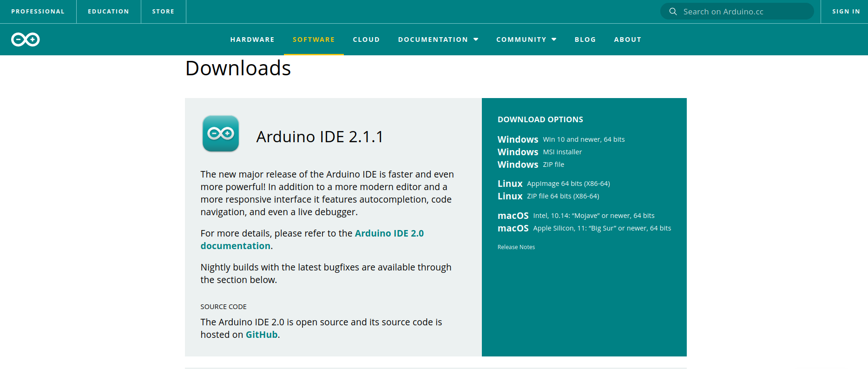Viewport: 868px width, 369px height.
Task: Visit the GitHub source code link
Action: tap(261, 335)
